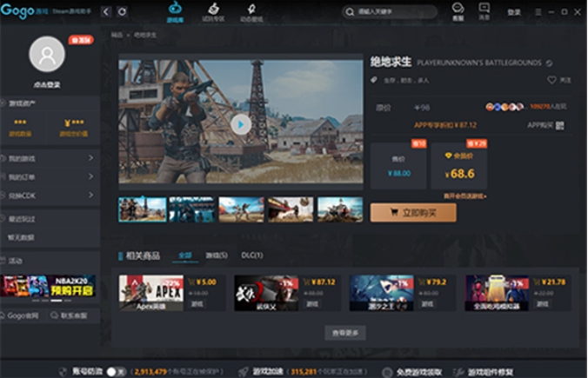Expand My Games row chevron
The width and height of the screenshot is (588, 378).
pyautogui.click(x=90, y=158)
